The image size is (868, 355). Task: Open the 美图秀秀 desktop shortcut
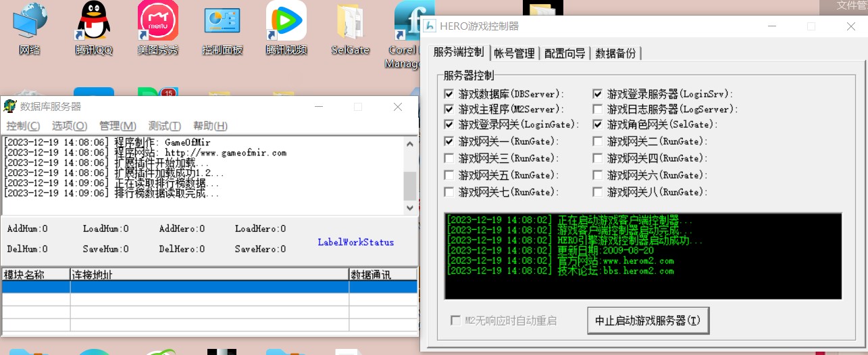point(157,28)
